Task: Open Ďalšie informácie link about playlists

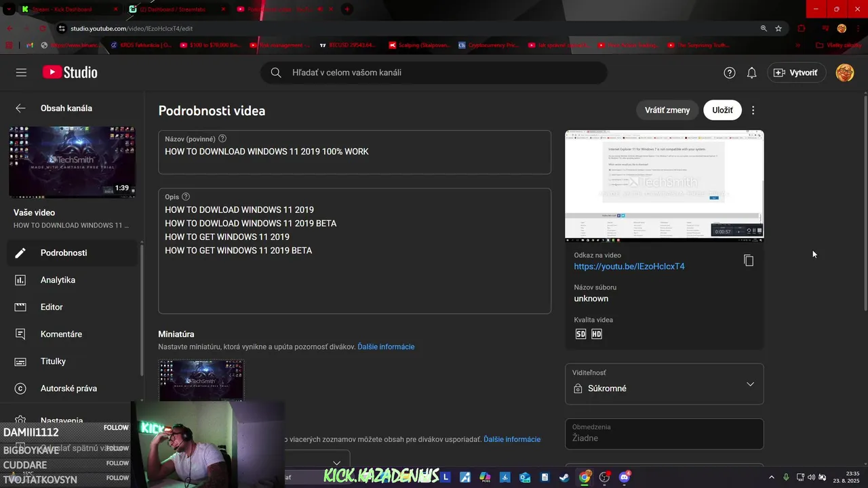Action: coord(512,439)
